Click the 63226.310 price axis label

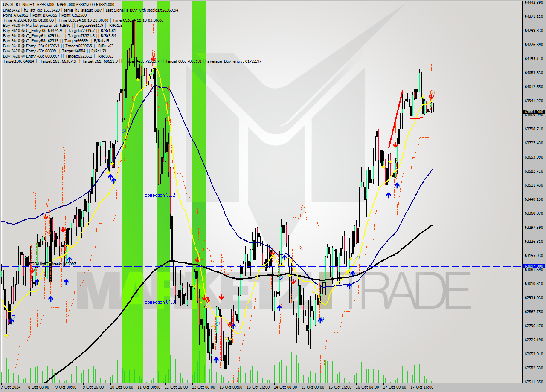coord(534,241)
